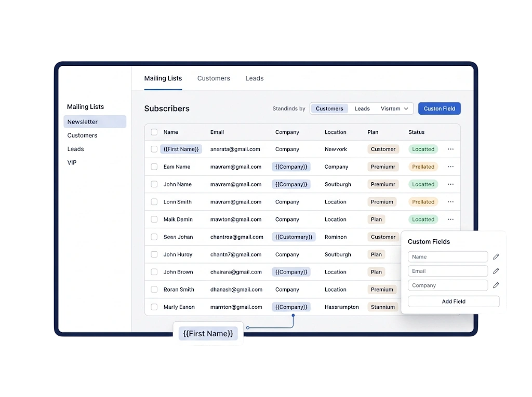Sort by the Name column header

(170, 132)
